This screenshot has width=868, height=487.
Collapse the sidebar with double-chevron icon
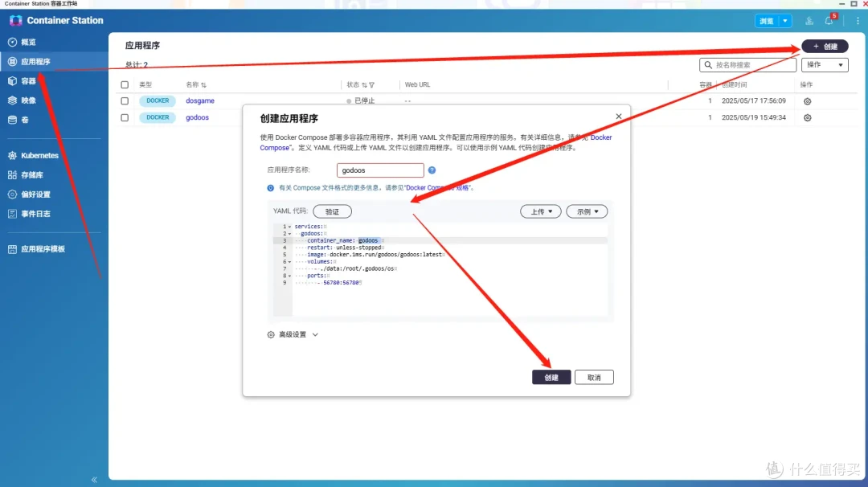point(94,479)
